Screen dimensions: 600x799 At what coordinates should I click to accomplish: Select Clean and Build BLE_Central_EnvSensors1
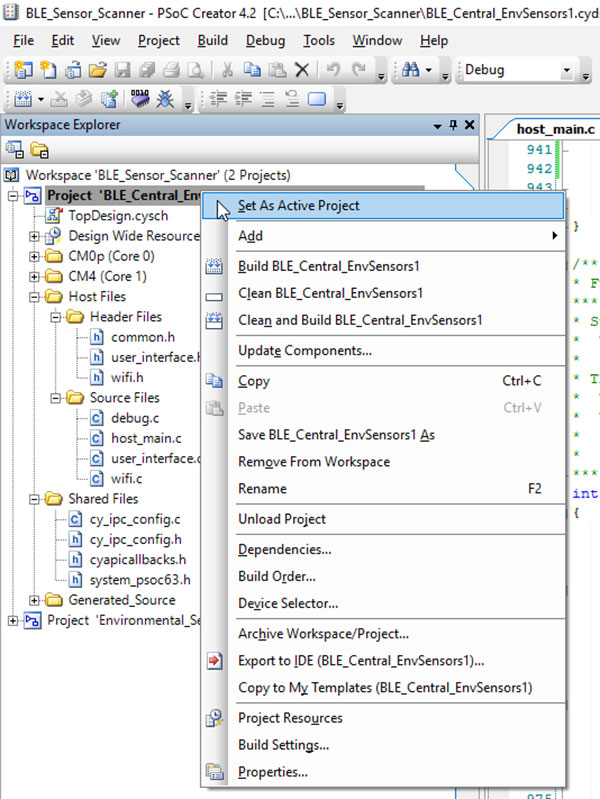383,320
